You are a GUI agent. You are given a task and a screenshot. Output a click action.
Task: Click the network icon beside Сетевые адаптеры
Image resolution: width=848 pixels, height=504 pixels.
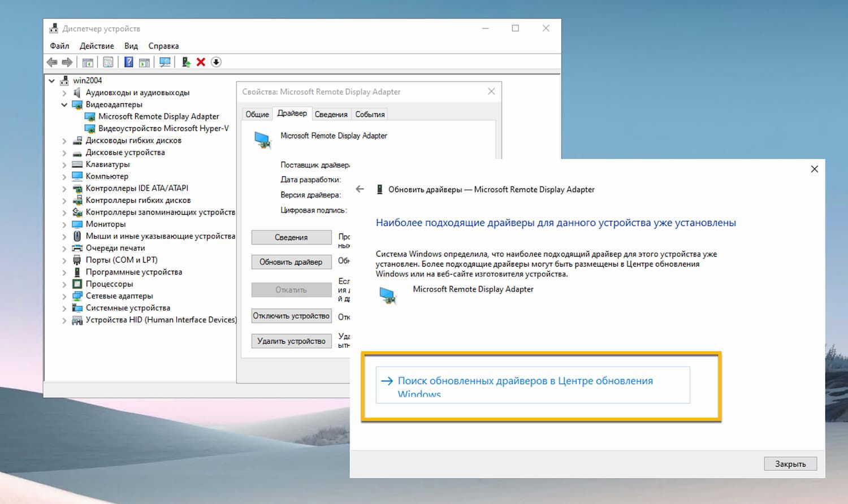click(x=77, y=296)
